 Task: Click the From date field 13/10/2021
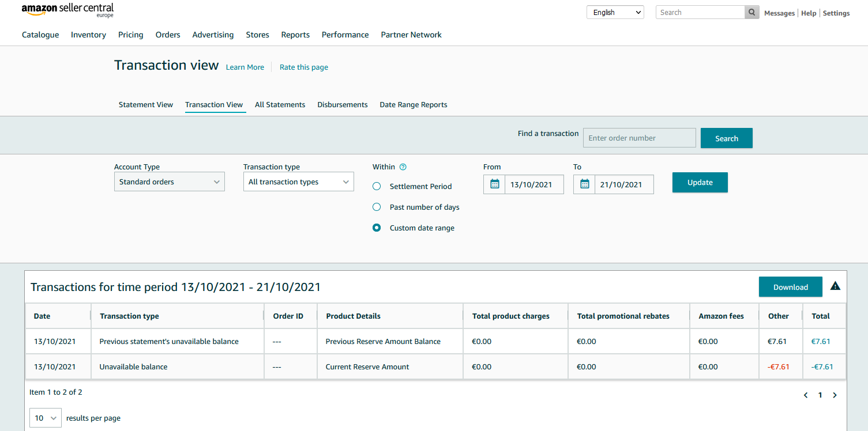point(534,184)
